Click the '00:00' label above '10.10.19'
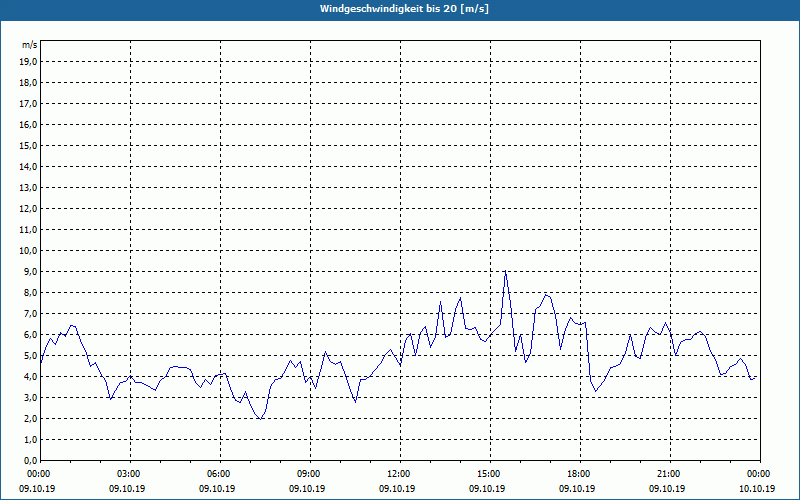Image resolution: width=800 pixels, height=500 pixels. click(760, 474)
